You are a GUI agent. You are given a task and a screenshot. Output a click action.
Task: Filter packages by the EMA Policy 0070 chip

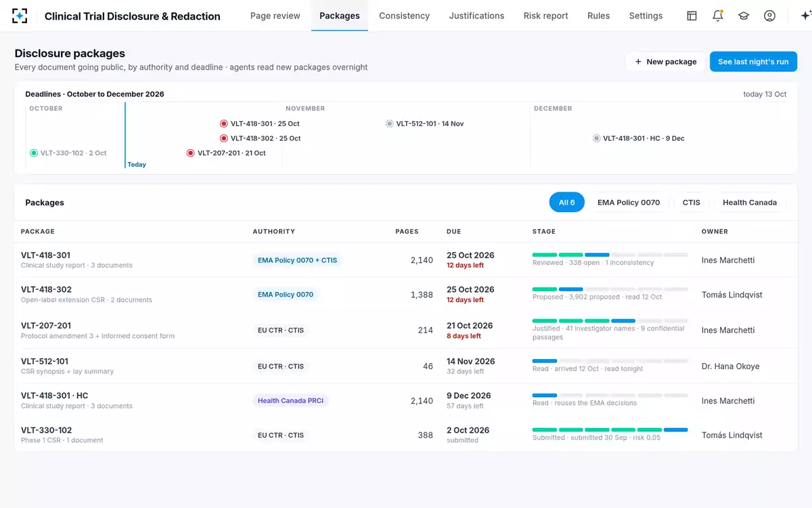[x=629, y=203]
